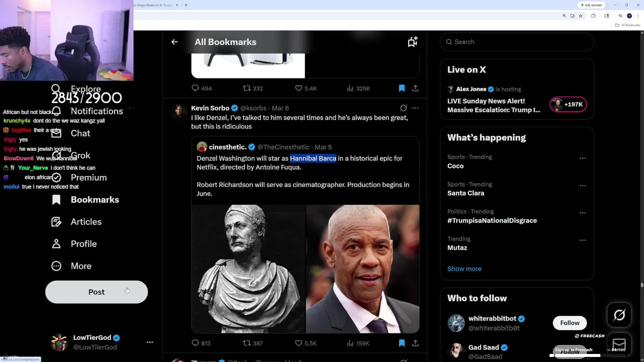Open the More menu in sidebar
This screenshot has height=362, width=644.
[x=71, y=266]
